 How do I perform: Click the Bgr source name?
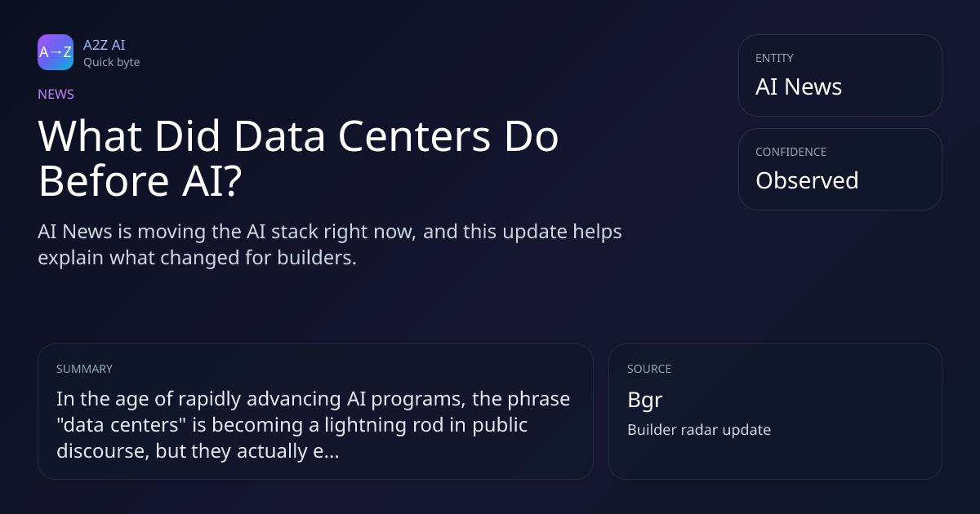pos(644,401)
